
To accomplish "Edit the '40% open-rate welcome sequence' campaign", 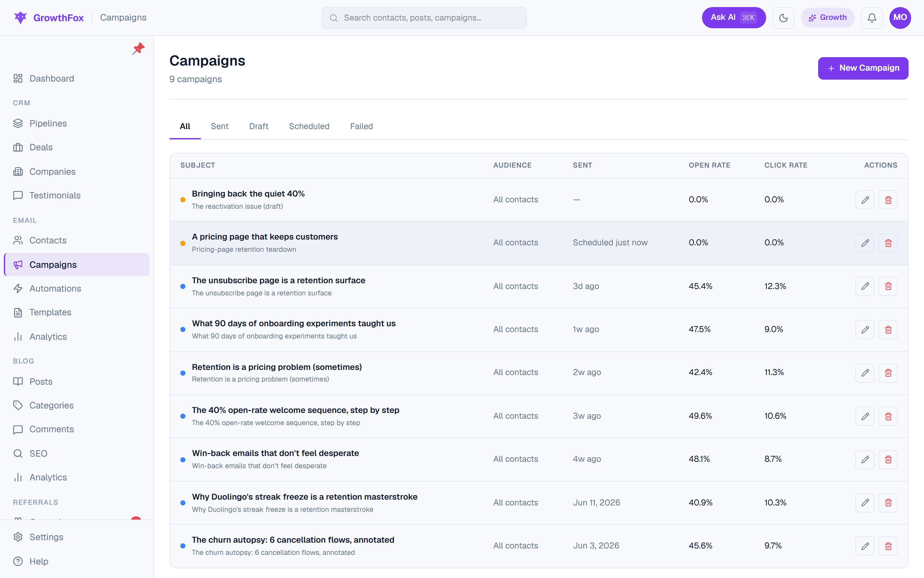I will pyautogui.click(x=865, y=416).
